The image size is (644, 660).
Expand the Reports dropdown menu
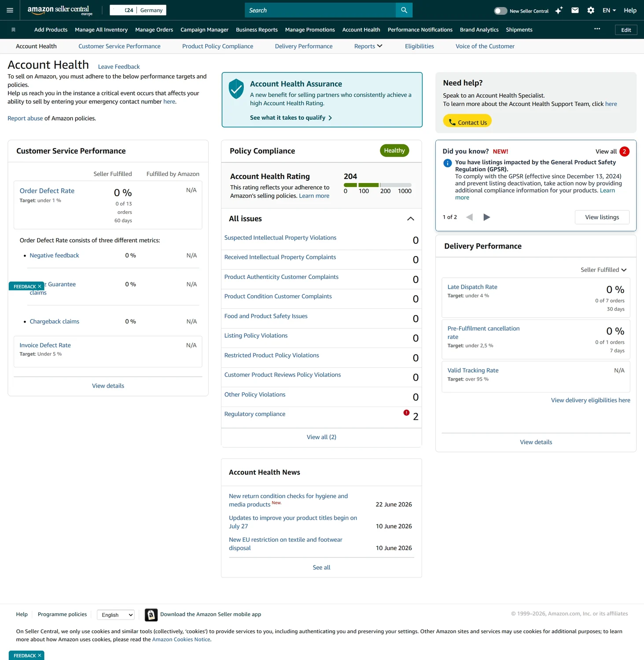[x=368, y=46]
